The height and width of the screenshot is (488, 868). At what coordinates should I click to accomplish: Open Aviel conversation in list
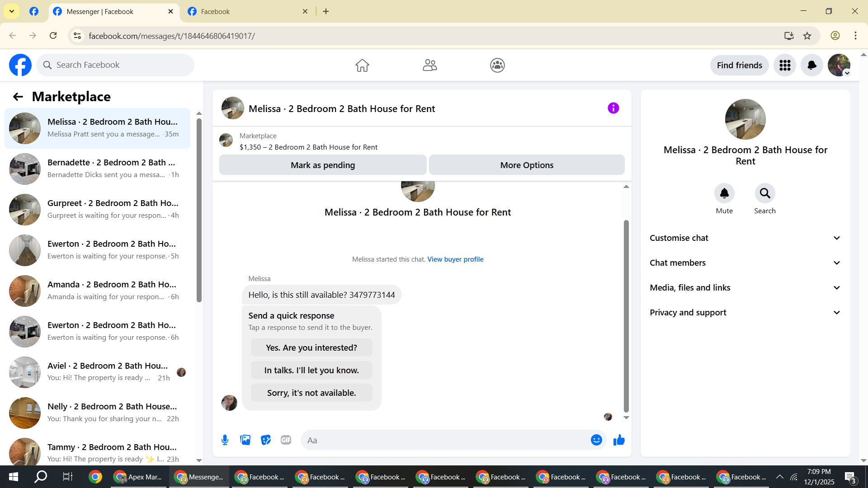(97, 372)
